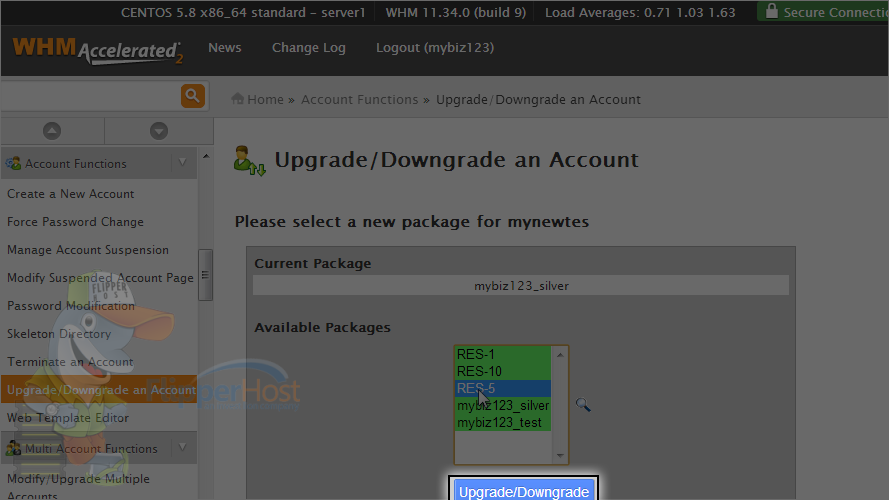This screenshot has height=500, width=889.
Task: Open the Change Log menu item
Action: tap(308, 48)
